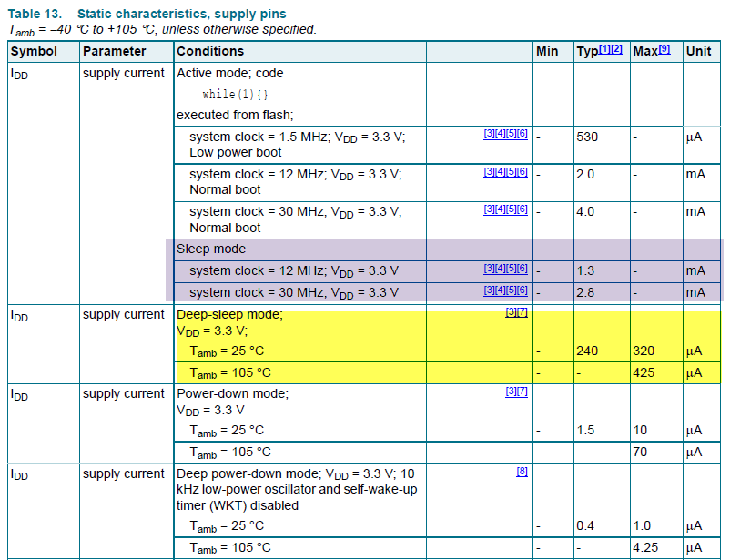Screen dimensions: 730x560
Task: Open footnote [9] link in Max header
Action: pyautogui.click(x=664, y=48)
